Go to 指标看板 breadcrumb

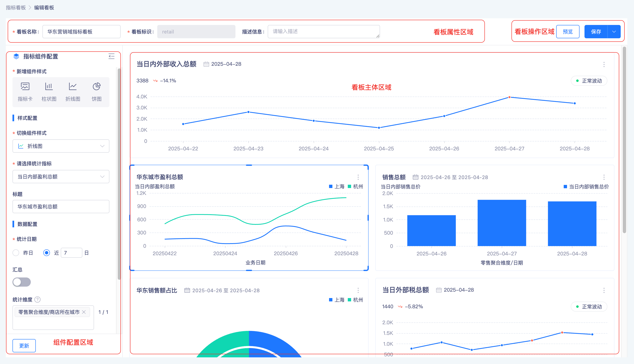tap(16, 7)
